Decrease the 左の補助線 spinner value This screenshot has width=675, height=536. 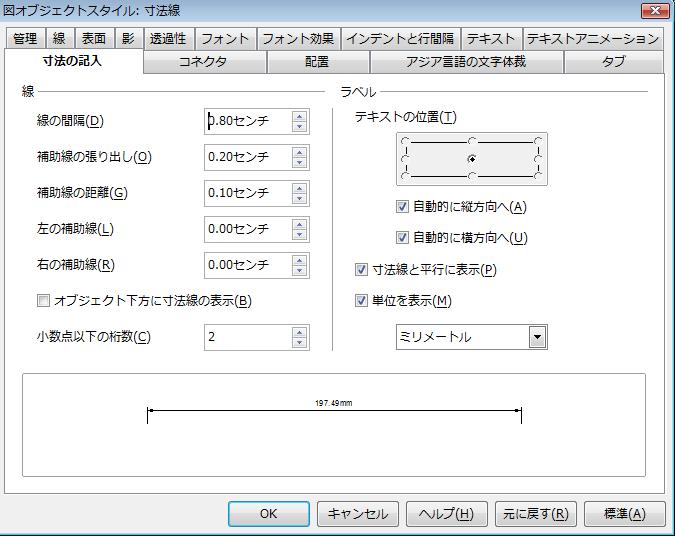click(299, 235)
